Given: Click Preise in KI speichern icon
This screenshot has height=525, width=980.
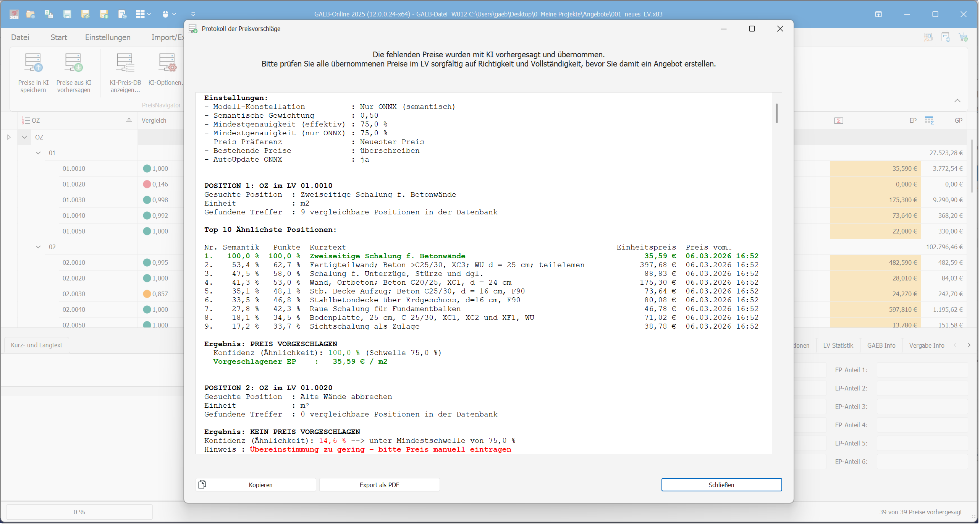Looking at the screenshot, I should [33, 63].
